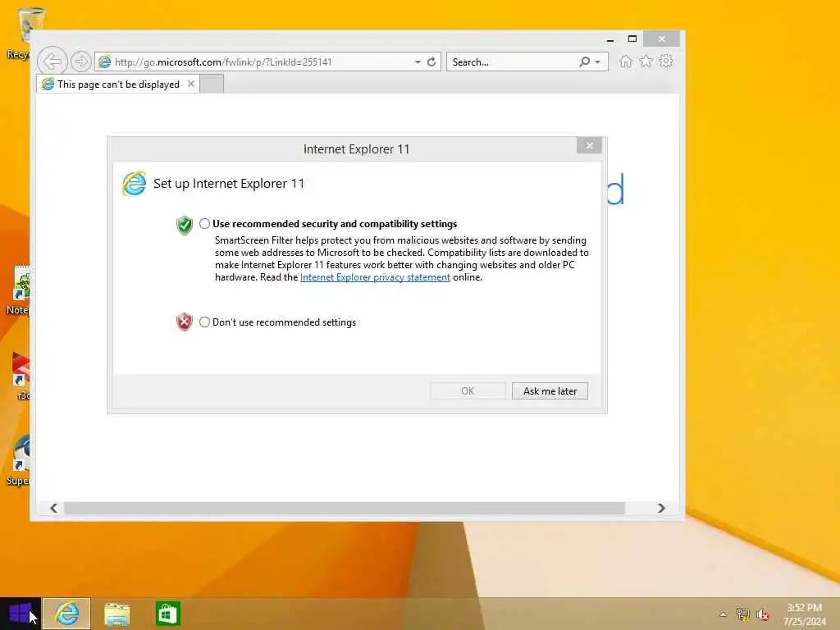Close the Internet Explorer 11 setup dialog
840x630 pixels.
tap(589, 146)
